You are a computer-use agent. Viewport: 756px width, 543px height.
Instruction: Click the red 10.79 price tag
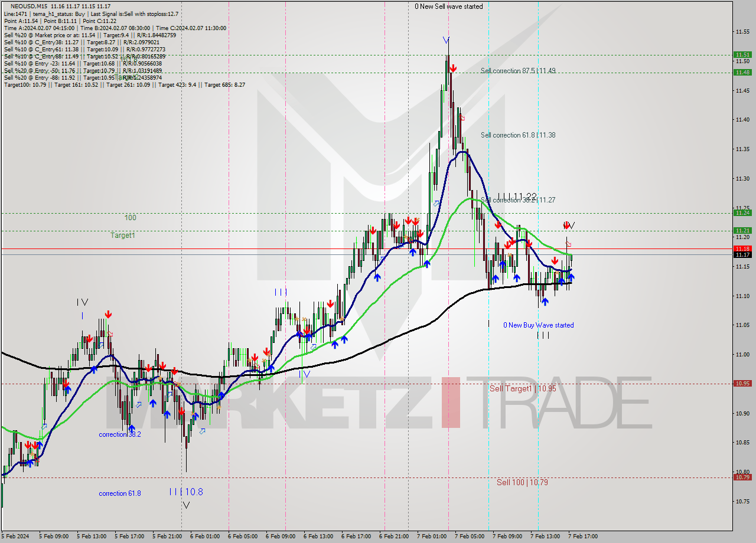click(x=742, y=477)
